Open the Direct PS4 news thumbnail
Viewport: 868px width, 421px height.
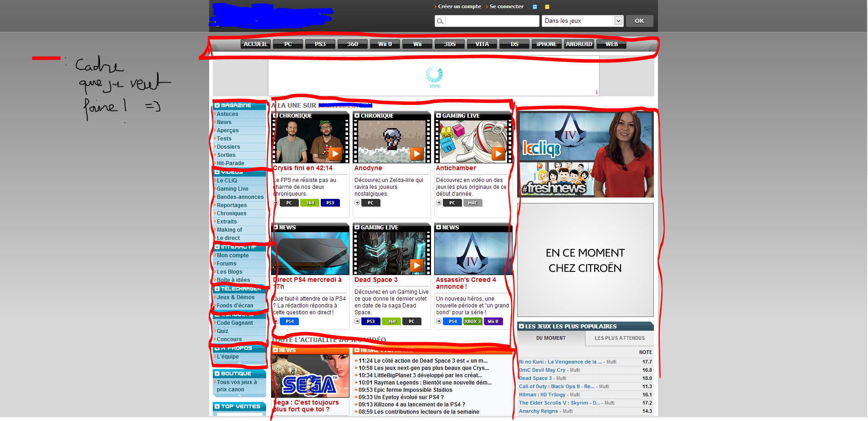pyautogui.click(x=310, y=253)
